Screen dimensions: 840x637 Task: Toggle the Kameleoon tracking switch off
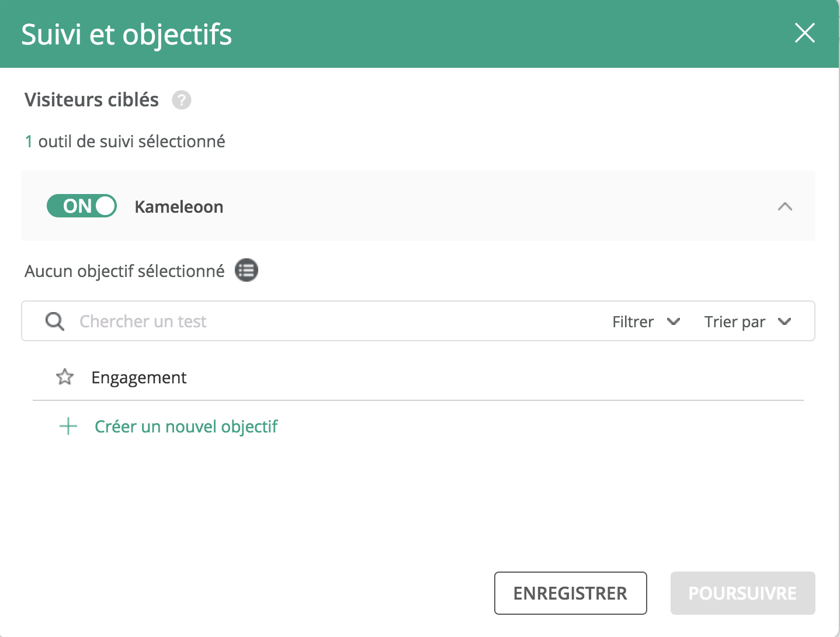[x=82, y=206]
